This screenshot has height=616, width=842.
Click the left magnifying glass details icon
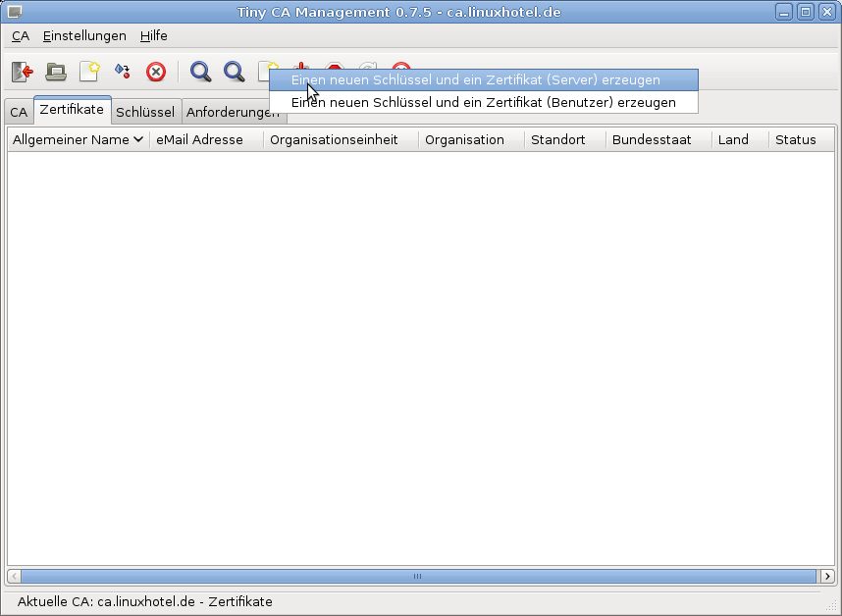(201, 72)
